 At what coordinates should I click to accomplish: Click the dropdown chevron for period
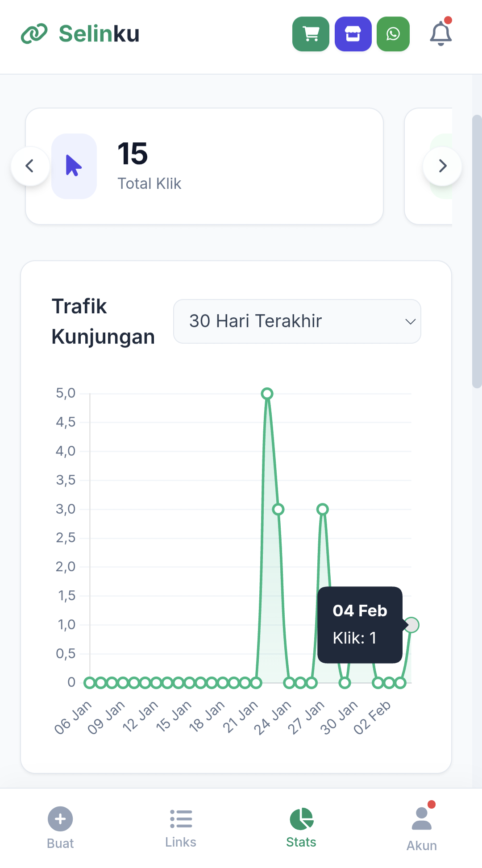pos(410,321)
